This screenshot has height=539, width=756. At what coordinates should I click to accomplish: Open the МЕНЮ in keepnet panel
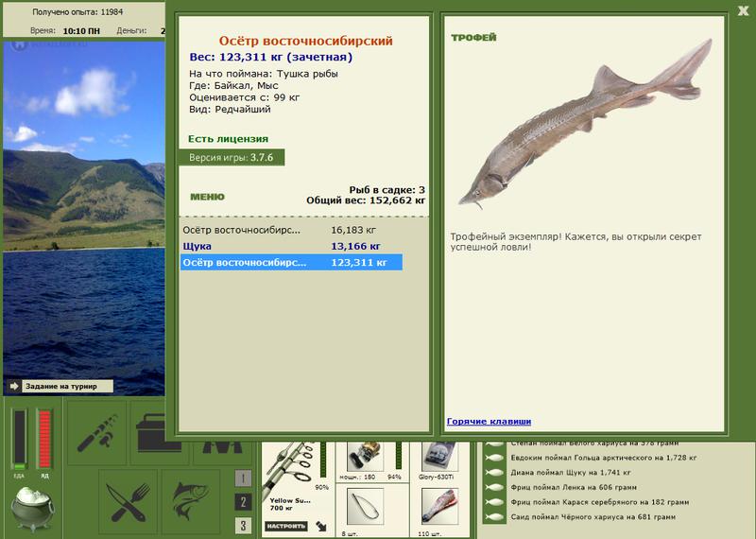click(207, 197)
